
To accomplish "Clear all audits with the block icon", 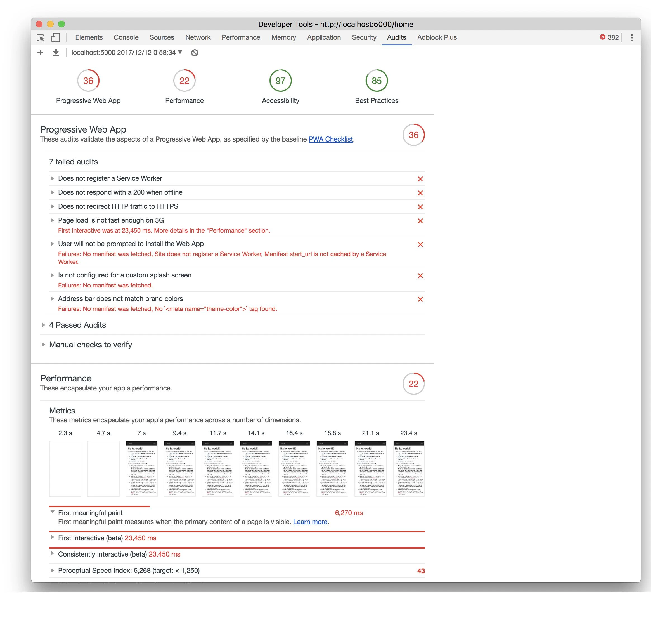I will tap(195, 53).
